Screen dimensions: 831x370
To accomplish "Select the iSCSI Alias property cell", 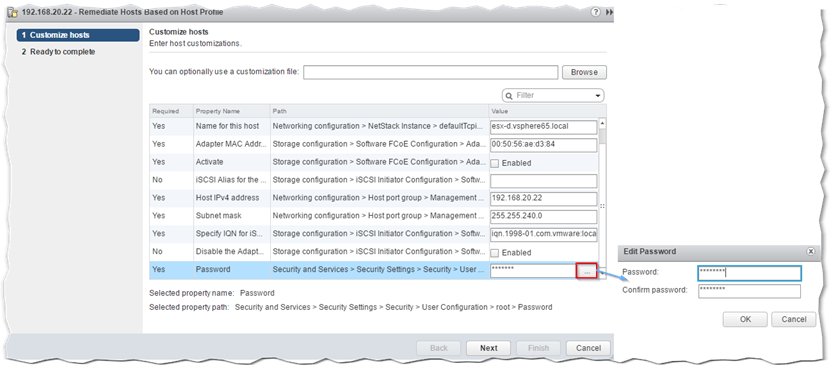I will coord(232,180).
